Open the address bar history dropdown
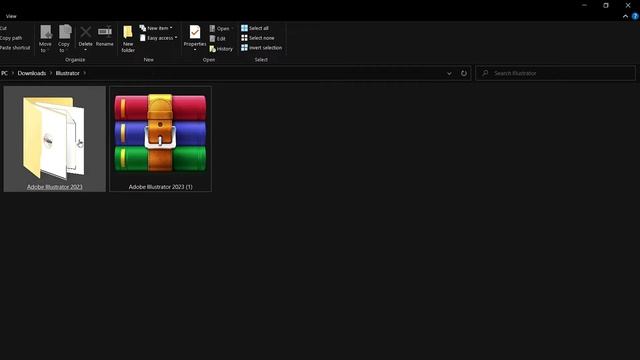 [x=449, y=73]
